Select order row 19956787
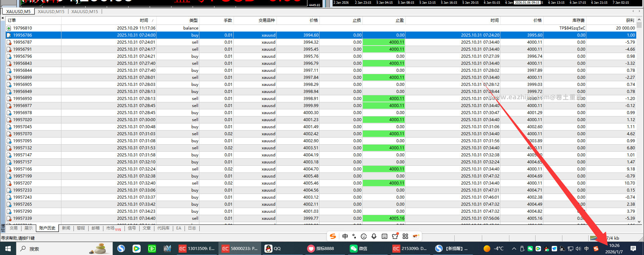 [321, 42]
